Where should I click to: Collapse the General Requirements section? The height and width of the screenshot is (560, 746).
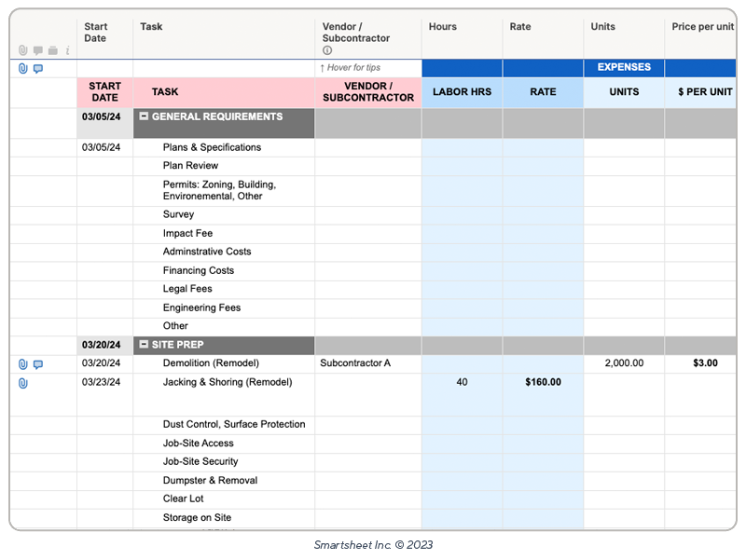[144, 117]
